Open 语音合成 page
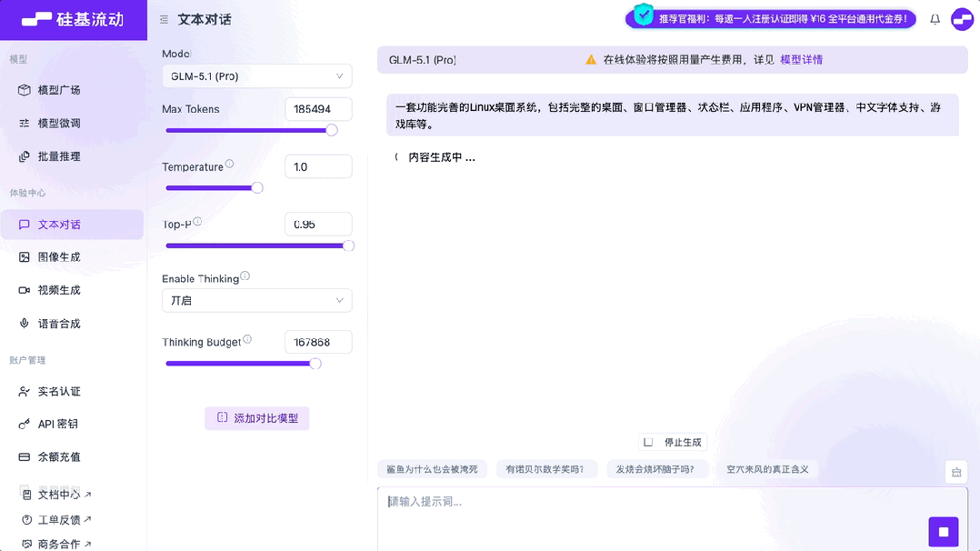The height and width of the screenshot is (551, 980). click(72, 324)
